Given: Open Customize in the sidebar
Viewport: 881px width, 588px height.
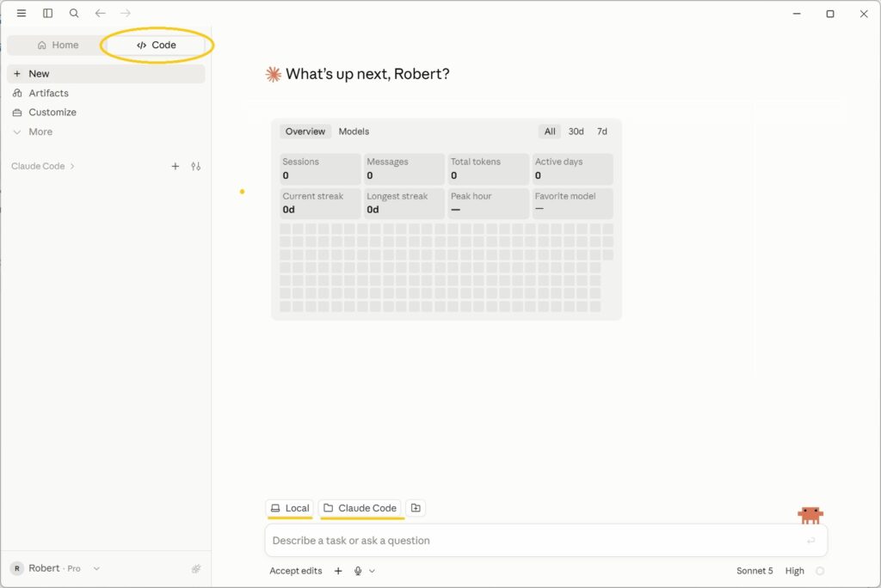Looking at the screenshot, I should 106,113.
